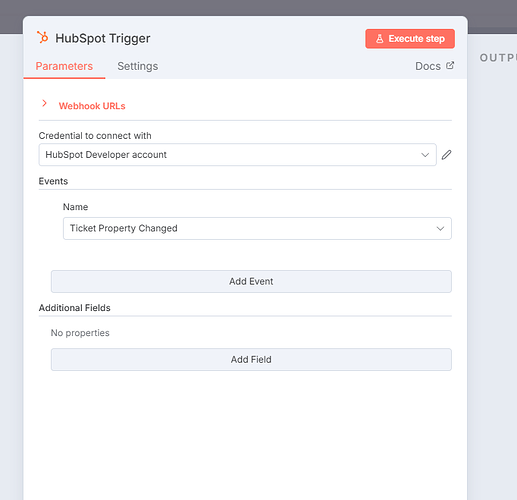Click the flask icon on Execute step

tap(380, 39)
